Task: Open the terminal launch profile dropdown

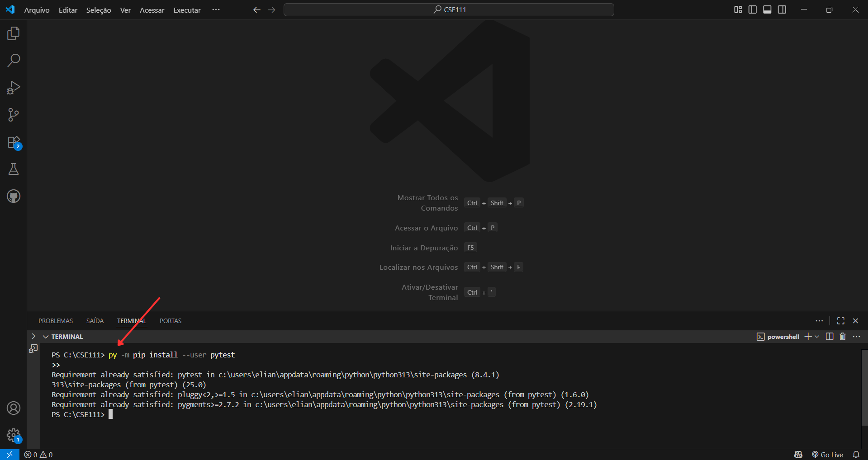Action: pyautogui.click(x=817, y=337)
